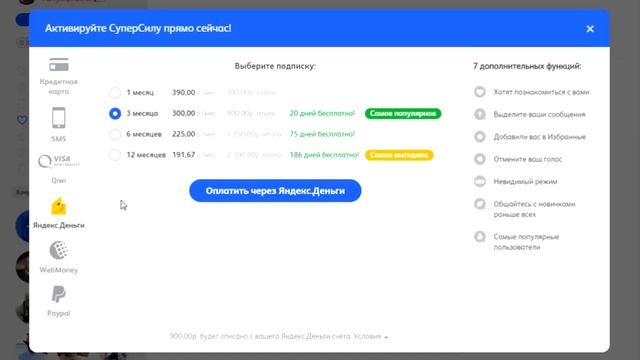This screenshot has height=360, width=640.
Task: Click the 225,00 price value
Action: point(184,134)
